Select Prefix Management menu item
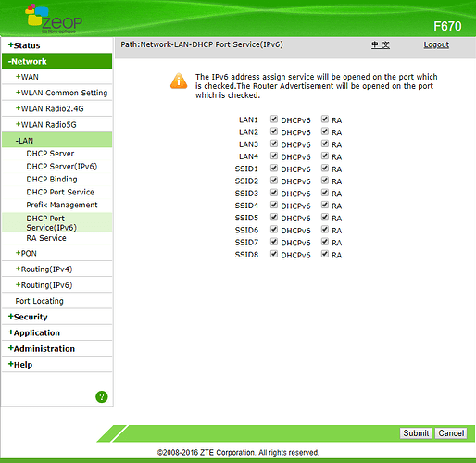This screenshot has height=463, width=476. [x=62, y=205]
